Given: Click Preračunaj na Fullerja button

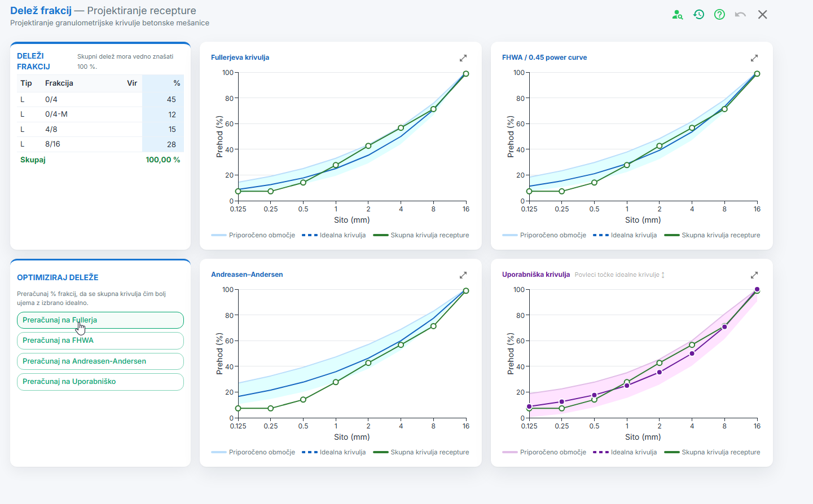Looking at the screenshot, I should pos(100,320).
